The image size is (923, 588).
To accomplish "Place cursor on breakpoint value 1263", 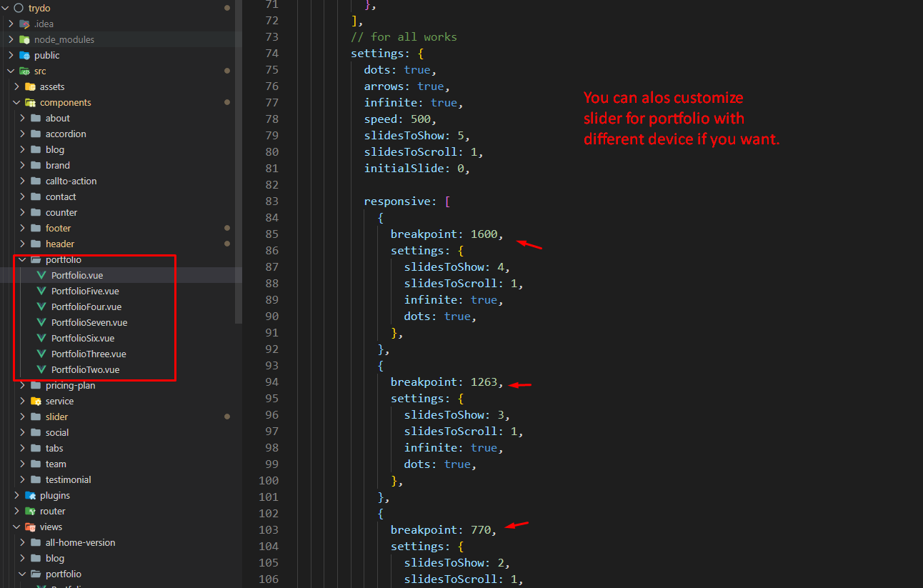I will [484, 382].
